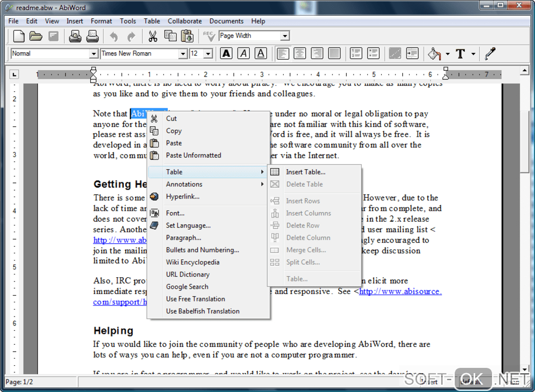Copy the selection with the toolbar Copy icon

170,36
